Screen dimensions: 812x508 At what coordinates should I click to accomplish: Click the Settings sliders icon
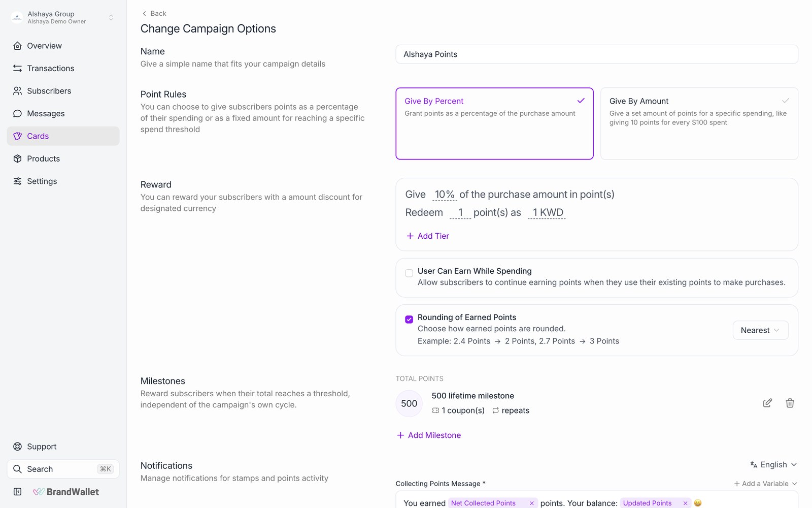point(17,181)
